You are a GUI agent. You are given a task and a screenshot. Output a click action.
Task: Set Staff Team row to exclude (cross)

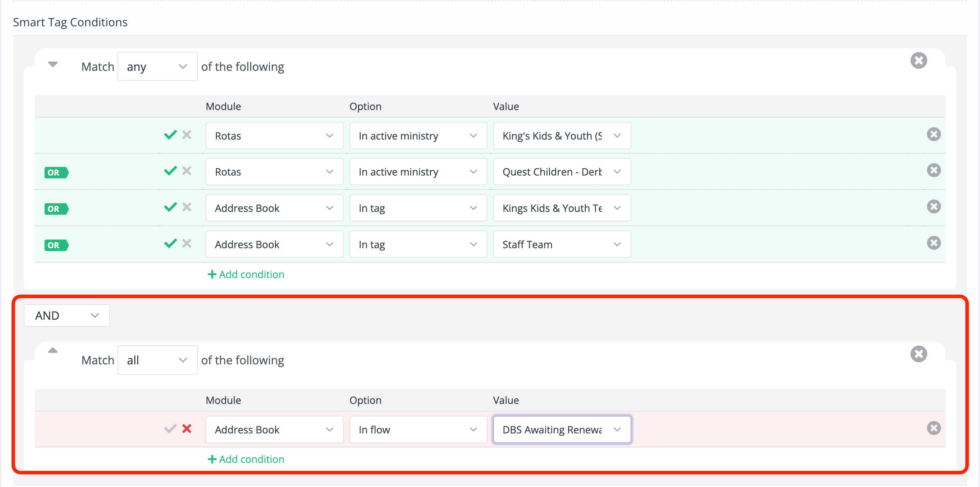(x=187, y=243)
